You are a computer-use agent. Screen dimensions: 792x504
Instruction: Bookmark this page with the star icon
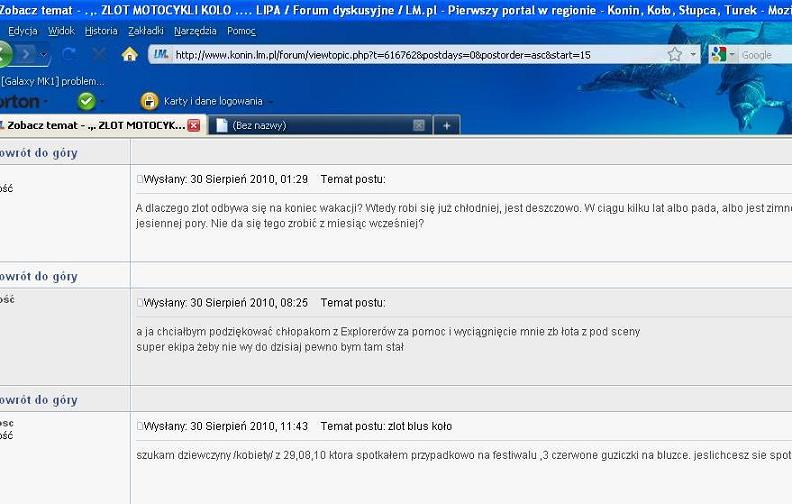675,54
